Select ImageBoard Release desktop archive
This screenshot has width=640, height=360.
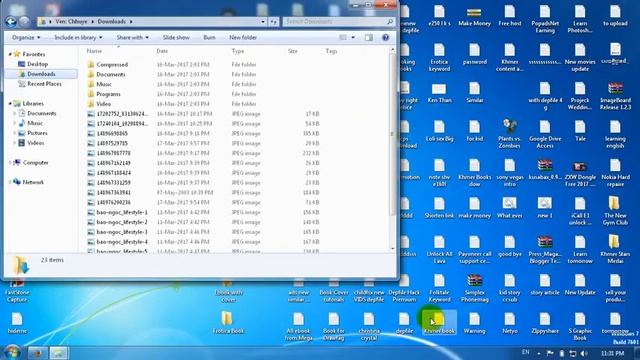point(616,96)
